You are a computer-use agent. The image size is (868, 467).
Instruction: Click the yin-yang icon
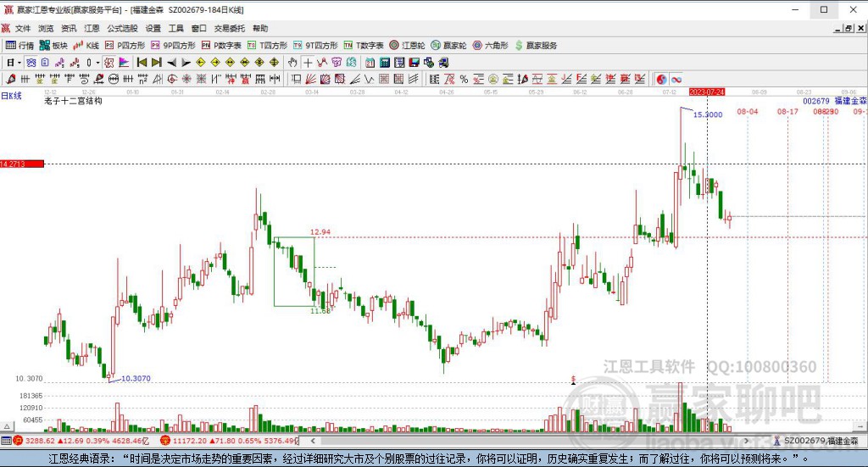click(661, 79)
